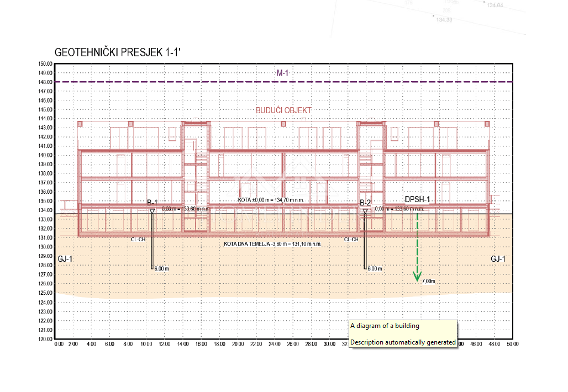The height and width of the screenshot is (392, 568).
Task: Click the GEOTEHNIČKI PRESJEK 1-1' title
Action: [x=118, y=52]
